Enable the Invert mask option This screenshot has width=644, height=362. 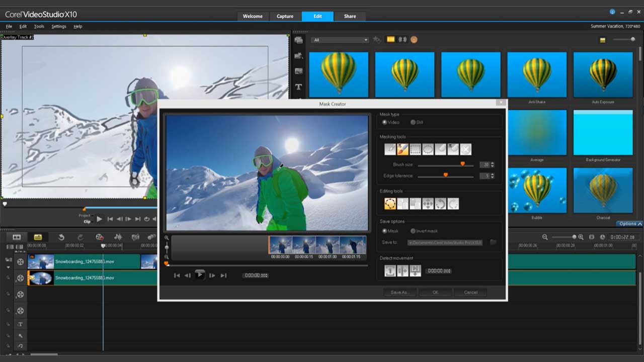[413, 231]
